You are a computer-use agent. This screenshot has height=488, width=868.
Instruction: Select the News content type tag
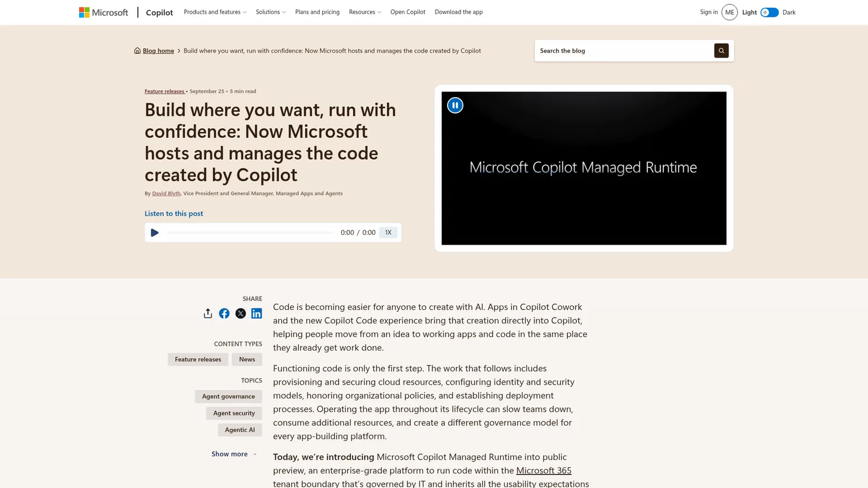point(247,360)
